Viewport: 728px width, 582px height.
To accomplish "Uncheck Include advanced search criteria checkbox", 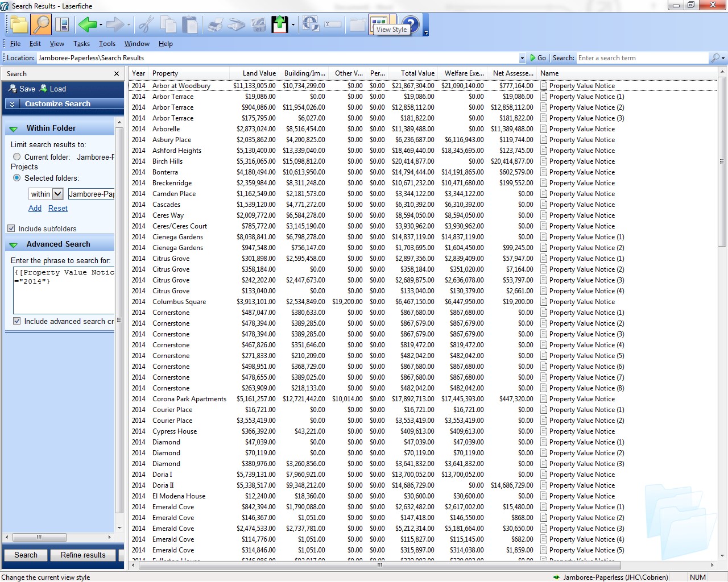I will click(17, 321).
